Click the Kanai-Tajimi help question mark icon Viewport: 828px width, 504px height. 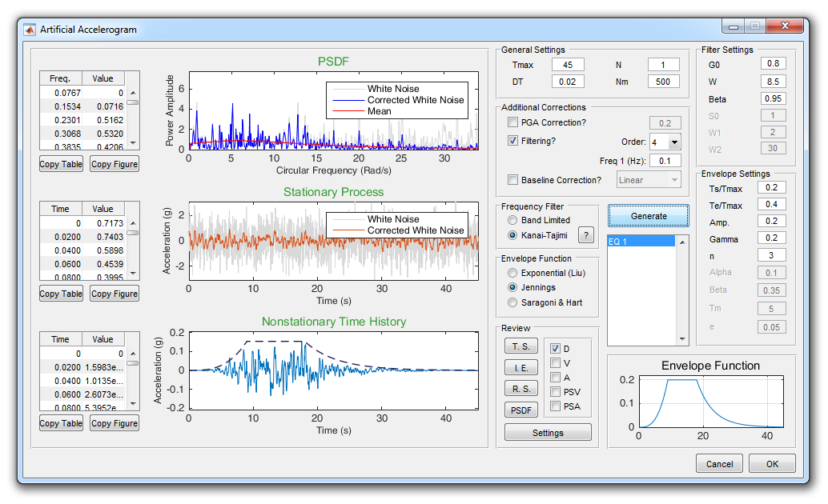click(585, 235)
